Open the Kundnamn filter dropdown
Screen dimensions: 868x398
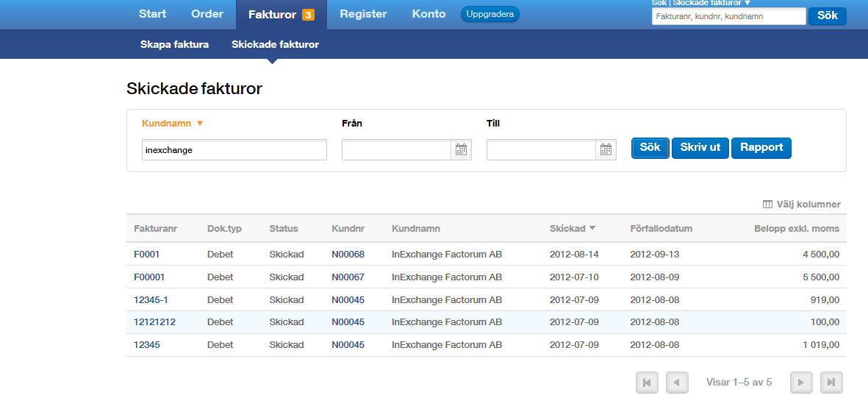click(173, 124)
